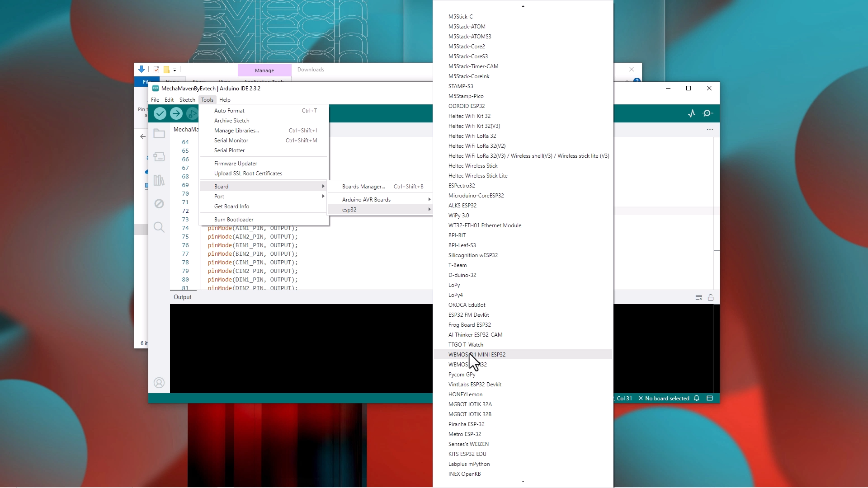
Task: Select Firmware Updater menu entry
Action: coord(264,163)
